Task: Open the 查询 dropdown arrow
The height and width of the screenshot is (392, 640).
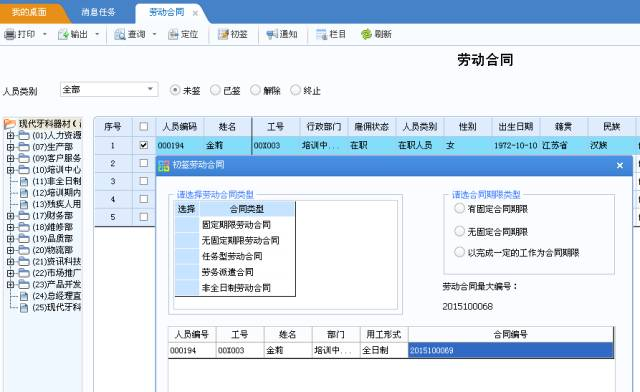Action: (154, 34)
